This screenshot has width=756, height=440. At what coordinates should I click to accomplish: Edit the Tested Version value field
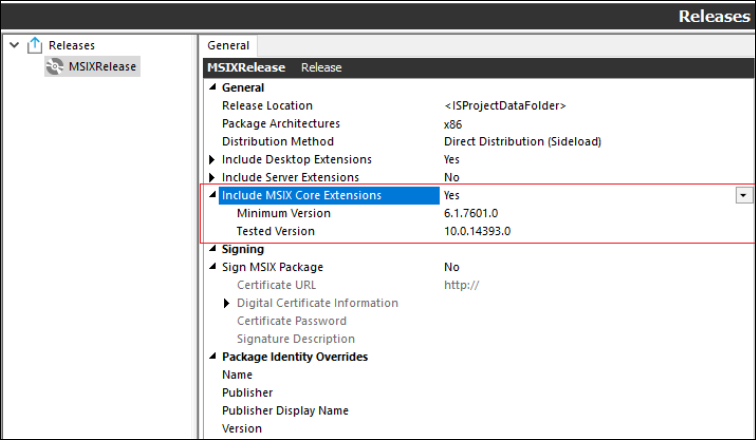click(x=590, y=232)
